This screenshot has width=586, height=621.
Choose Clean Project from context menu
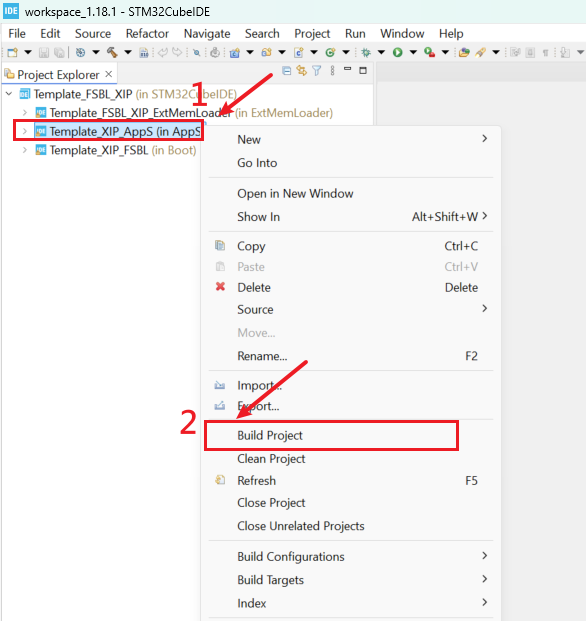[x=350, y=459]
